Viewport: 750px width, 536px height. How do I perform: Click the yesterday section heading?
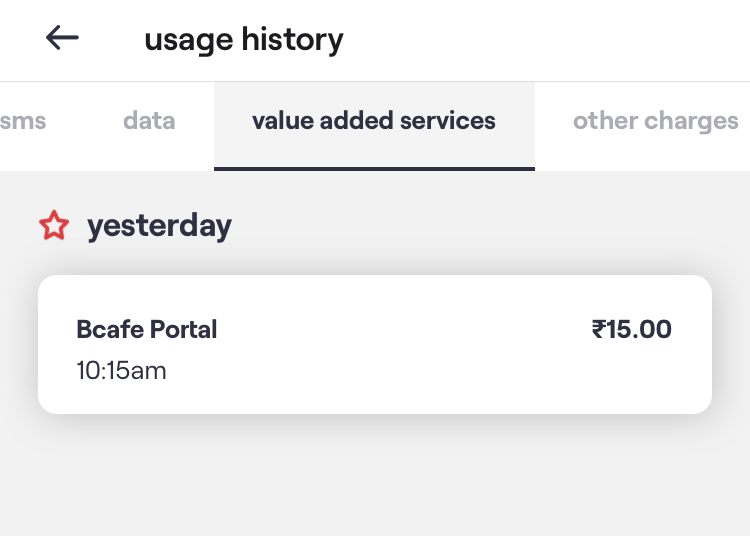pyautogui.click(x=159, y=226)
